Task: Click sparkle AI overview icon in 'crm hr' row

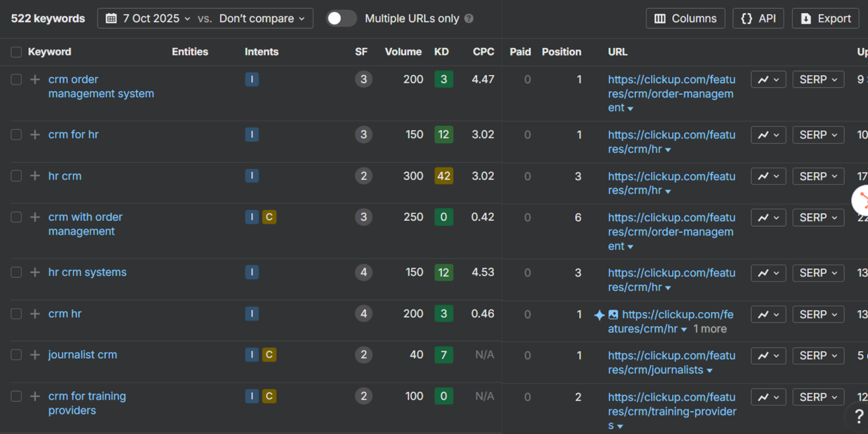Action: tap(599, 315)
